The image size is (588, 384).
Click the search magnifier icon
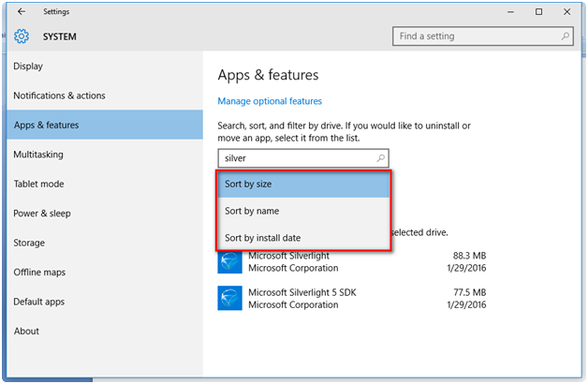[565, 37]
